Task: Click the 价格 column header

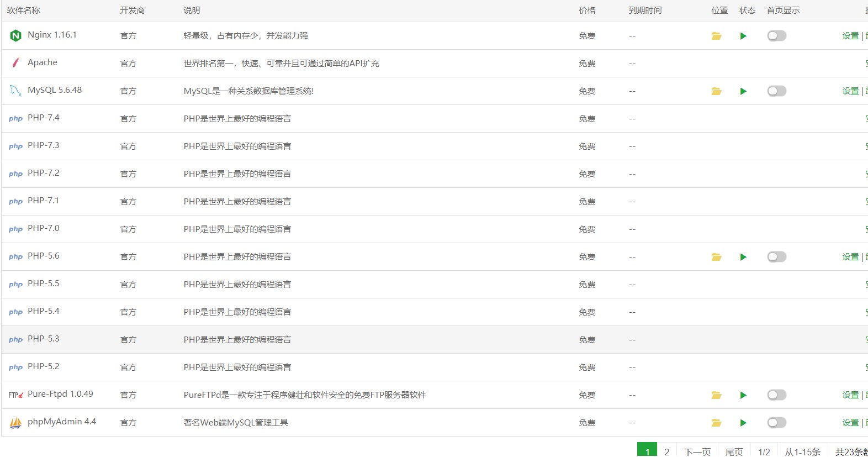Action: [587, 10]
